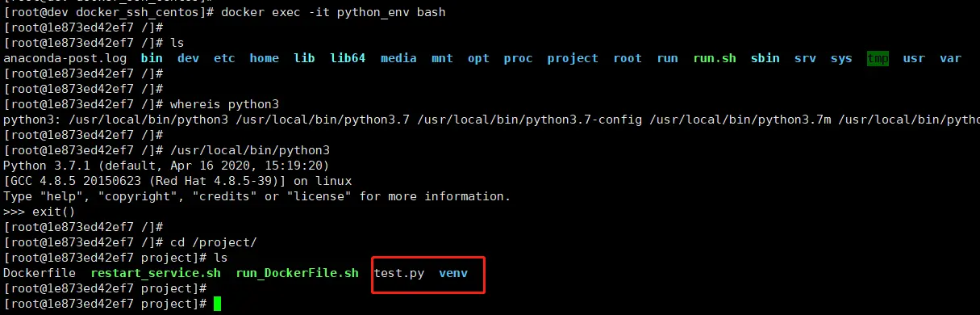This screenshot has width=980, height=315.
Task: Click the project directory in ls output
Action: point(573,58)
